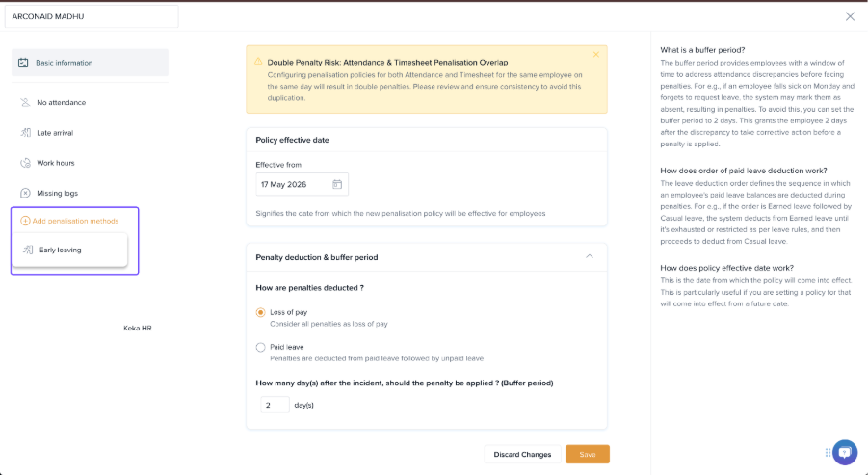Dismiss the Double Penalty Risk warning
Viewport: 868px width, 475px height.
596,54
